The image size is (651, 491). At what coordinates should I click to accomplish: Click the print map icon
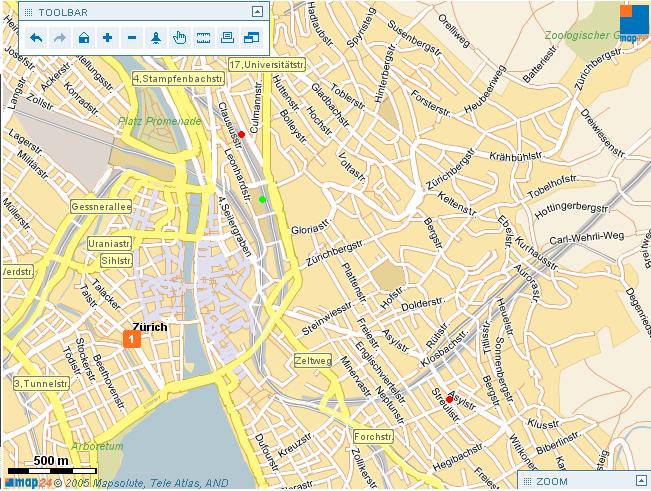click(x=228, y=38)
